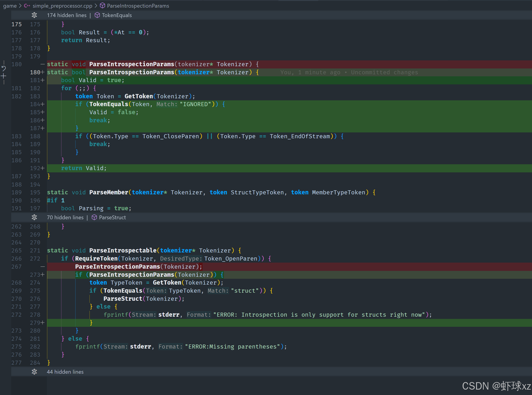532x395 pixels.
Task: Jump to TokenEquals symbol link
Action: [x=117, y=15]
